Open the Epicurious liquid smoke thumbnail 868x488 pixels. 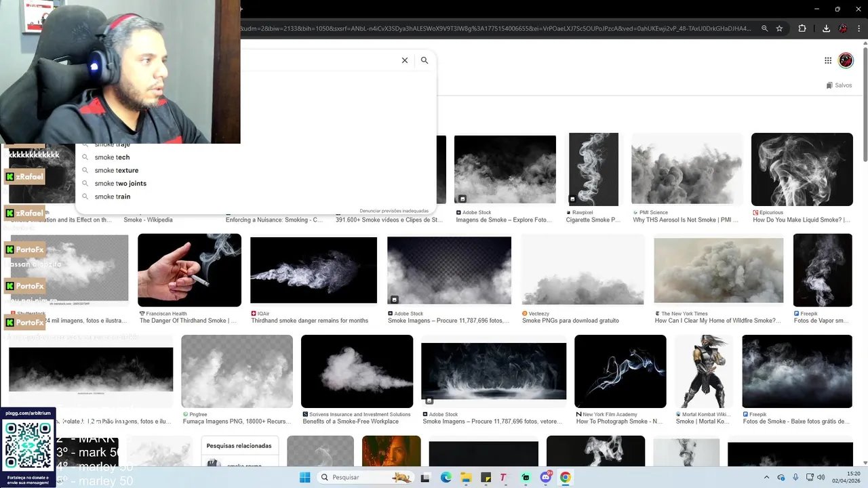point(802,169)
